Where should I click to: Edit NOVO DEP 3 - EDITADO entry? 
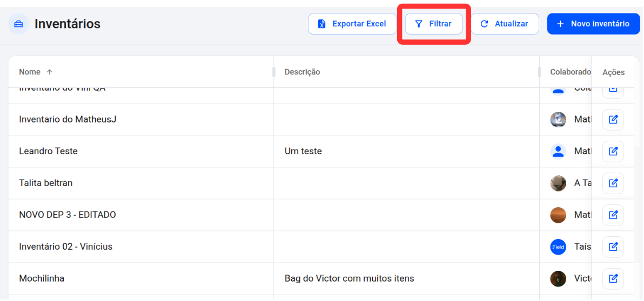coord(613,215)
